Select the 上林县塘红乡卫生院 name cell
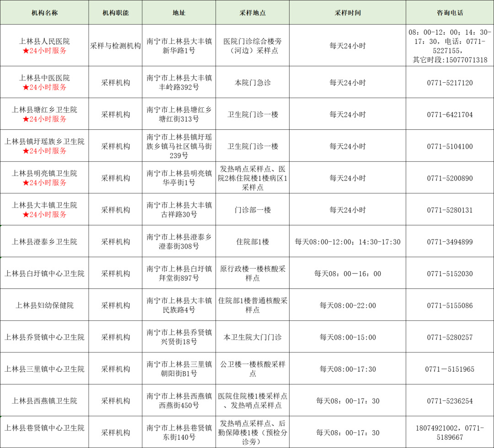494x448 pixels. 44,110
